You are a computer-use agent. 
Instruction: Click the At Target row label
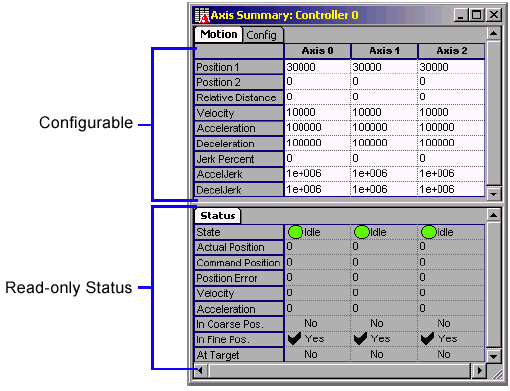[239, 355]
